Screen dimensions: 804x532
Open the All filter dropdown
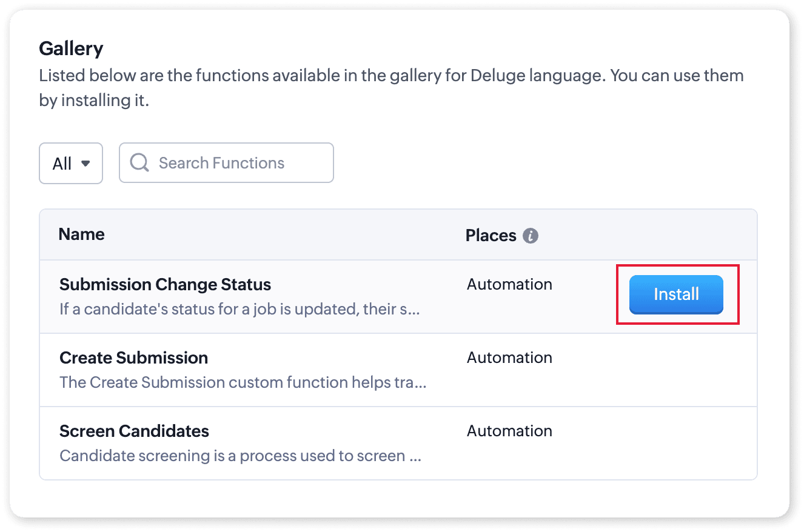(x=71, y=163)
